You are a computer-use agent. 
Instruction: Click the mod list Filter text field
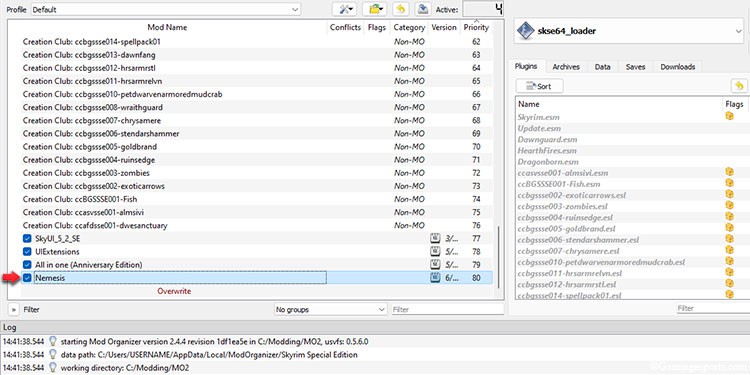tap(448, 309)
